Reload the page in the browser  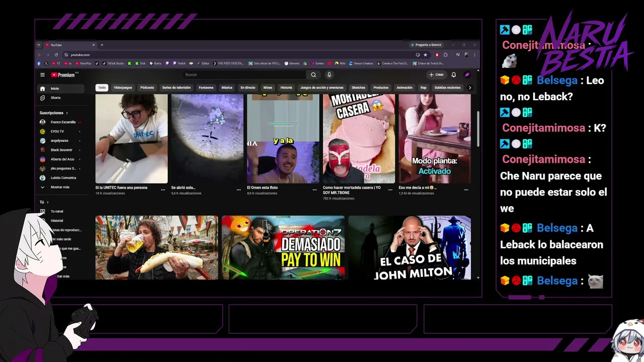pyautogui.click(x=56, y=55)
